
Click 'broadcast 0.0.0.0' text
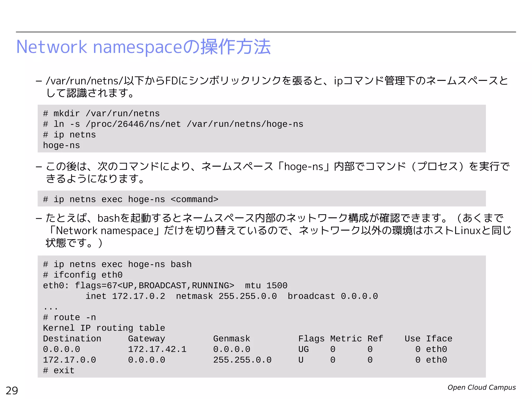[333, 296]
